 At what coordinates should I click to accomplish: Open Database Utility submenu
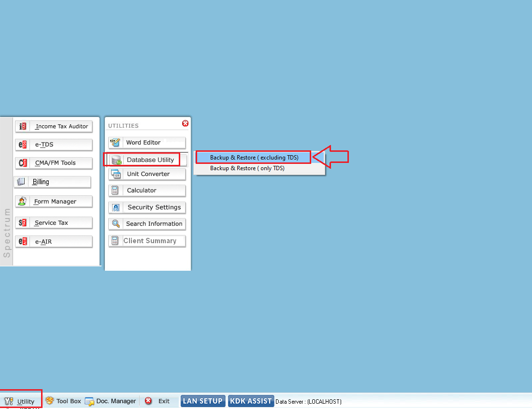[x=148, y=160]
